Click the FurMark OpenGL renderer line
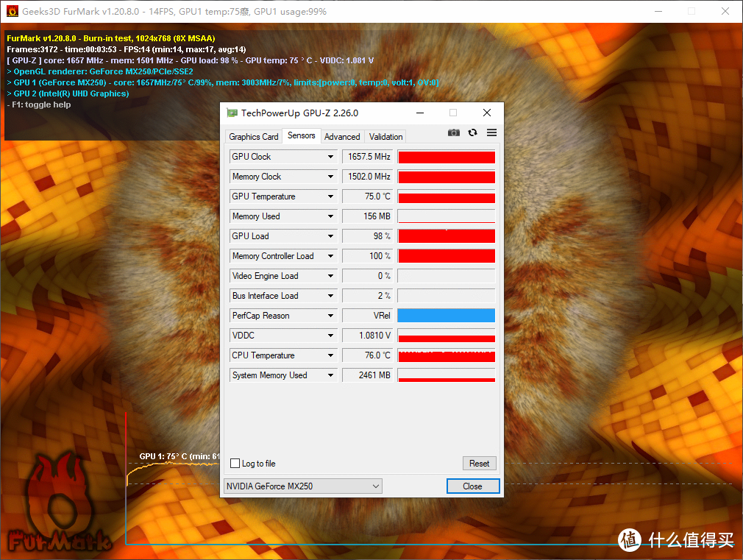This screenshot has width=743, height=560. coord(100,71)
